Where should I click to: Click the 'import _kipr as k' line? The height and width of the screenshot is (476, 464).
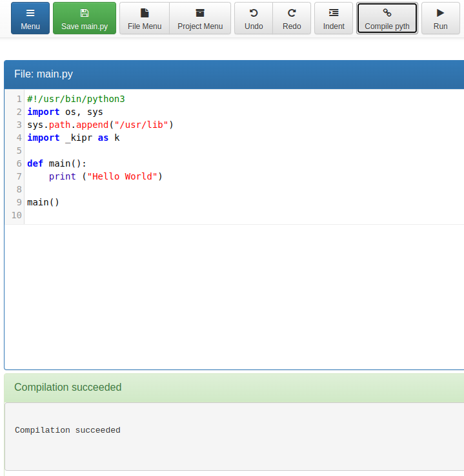tap(74, 138)
